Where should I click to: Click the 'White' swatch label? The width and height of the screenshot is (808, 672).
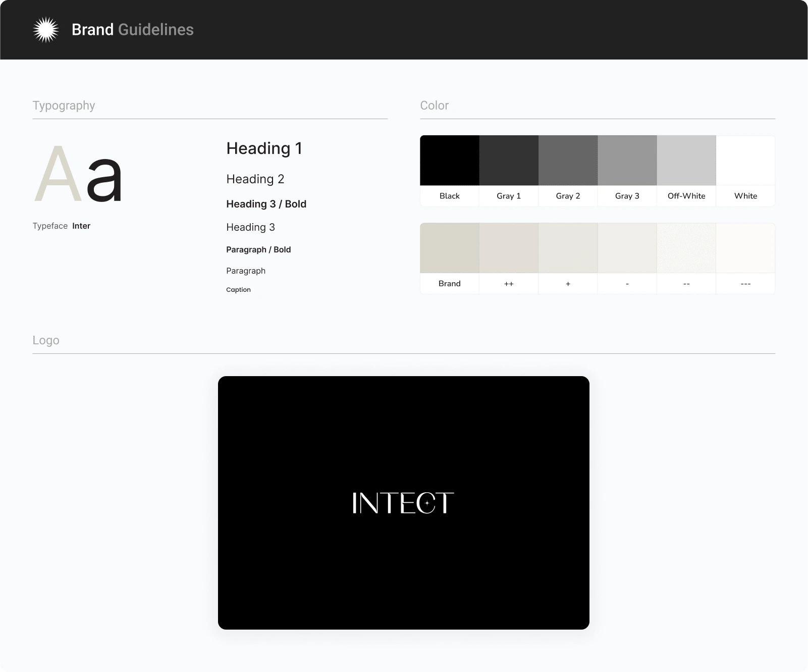[x=745, y=196]
